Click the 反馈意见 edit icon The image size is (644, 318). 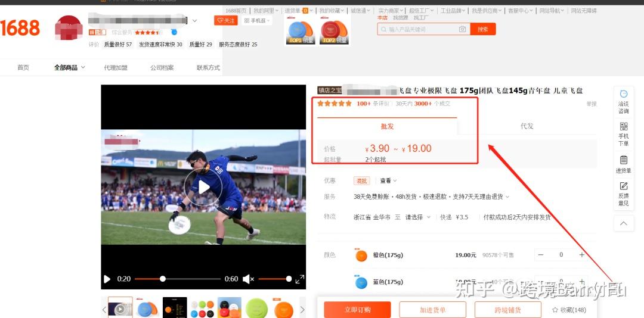point(624,186)
